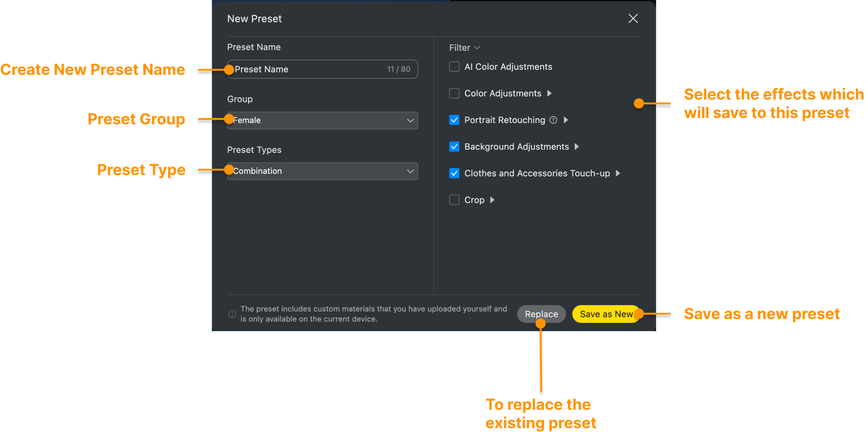Enable the AI Color Adjustments checkbox
The image size is (868, 432).
454,67
